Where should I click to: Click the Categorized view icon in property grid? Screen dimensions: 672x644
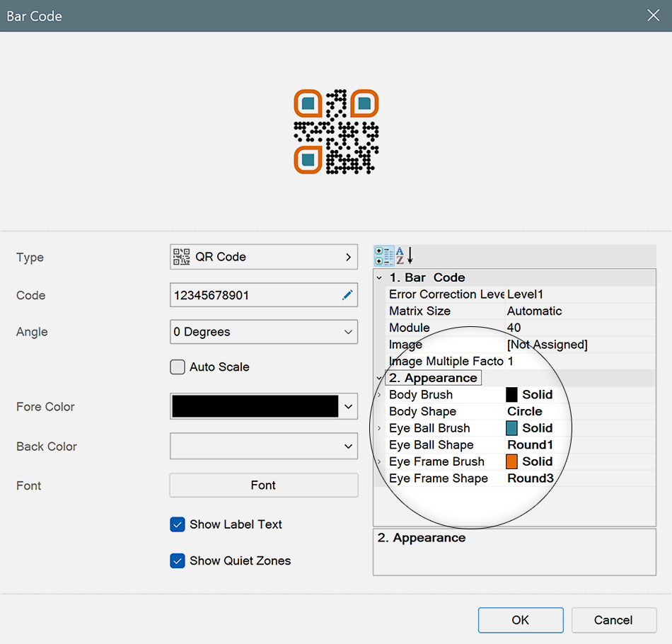point(384,256)
